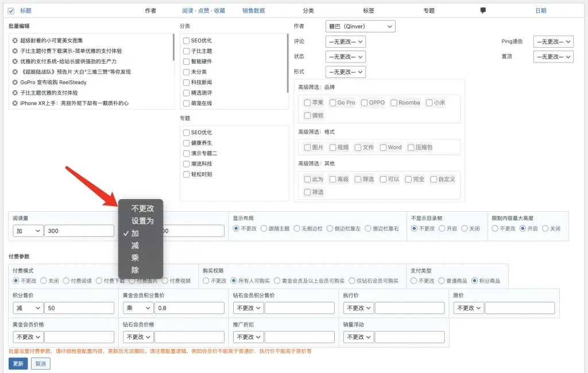The image size is (588, 373).
Task: Click the blue 更新 button
Action: [18, 364]
